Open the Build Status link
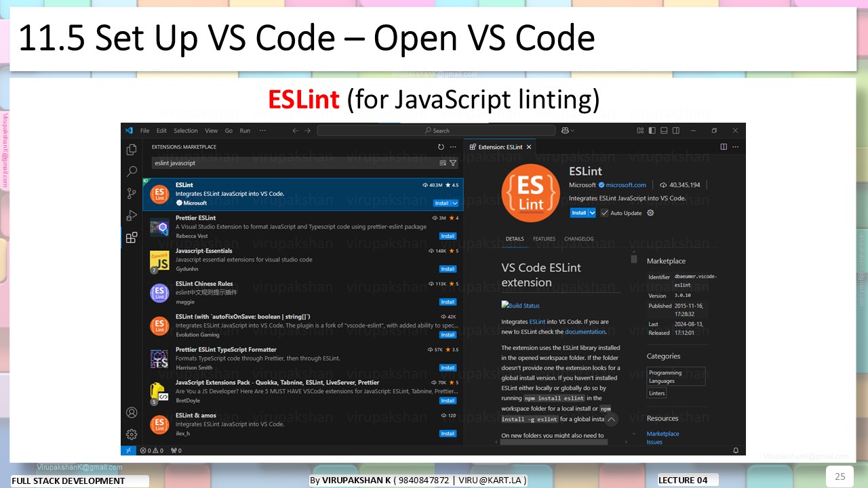 (520, 306)
